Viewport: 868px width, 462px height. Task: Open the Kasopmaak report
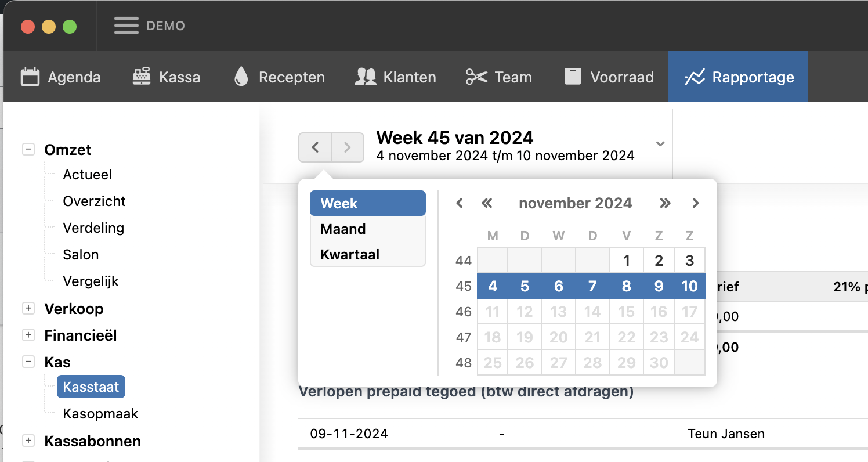pyautogui.click(x=100, y=414)
